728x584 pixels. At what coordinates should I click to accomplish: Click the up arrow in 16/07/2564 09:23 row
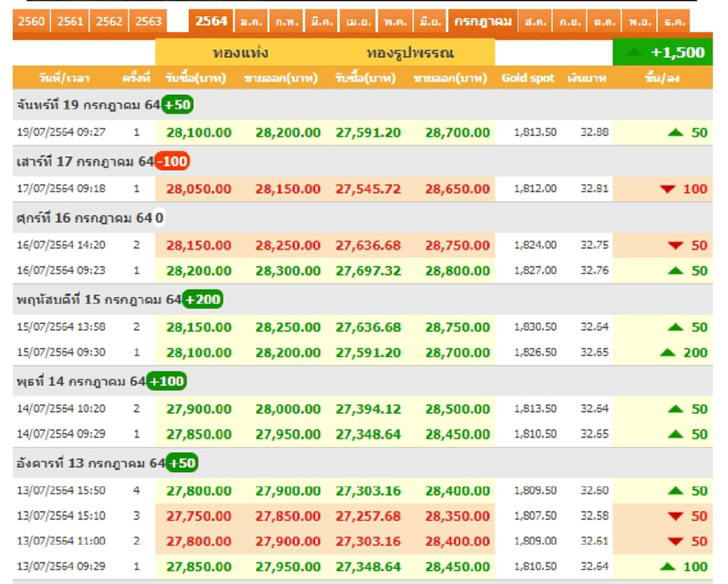675,270
